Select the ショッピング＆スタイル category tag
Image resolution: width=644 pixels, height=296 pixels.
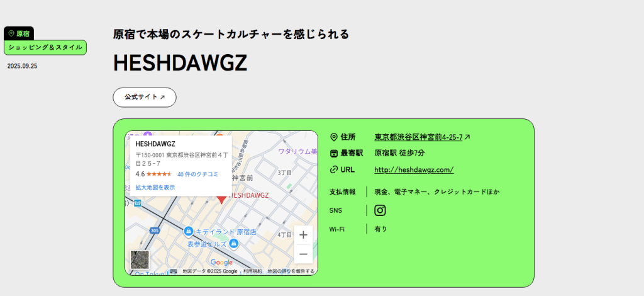tap(45, 47)
